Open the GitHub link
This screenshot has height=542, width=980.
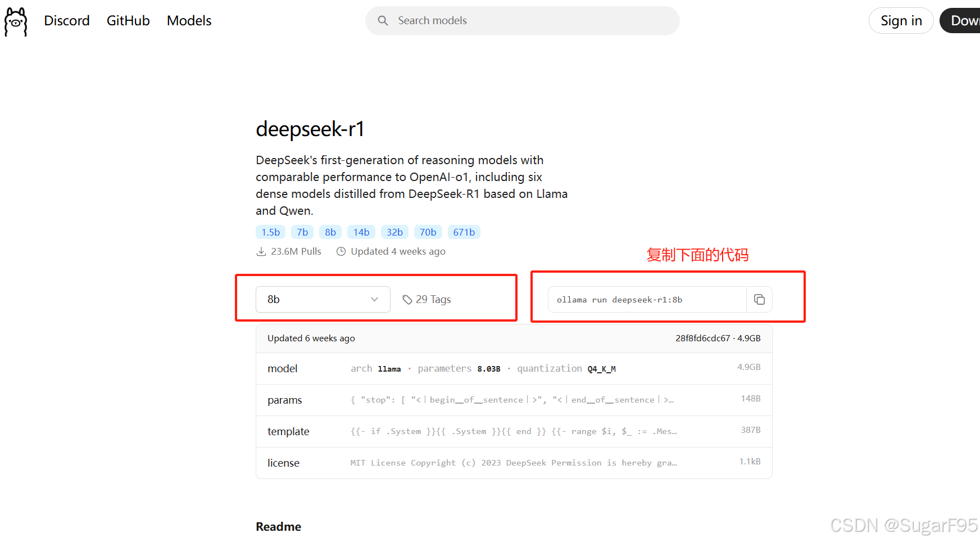click(128, 21)
